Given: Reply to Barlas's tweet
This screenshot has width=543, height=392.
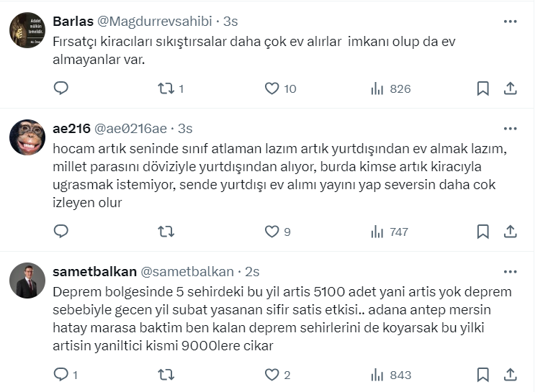Looking at the screenshot, I should click(x=61, y=88).
